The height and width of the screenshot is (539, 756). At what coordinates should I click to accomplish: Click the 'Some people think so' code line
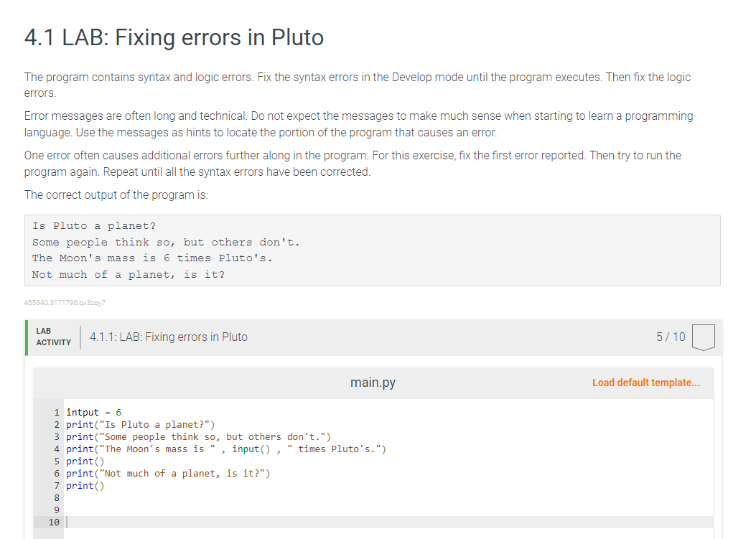[x=197, y=436]
